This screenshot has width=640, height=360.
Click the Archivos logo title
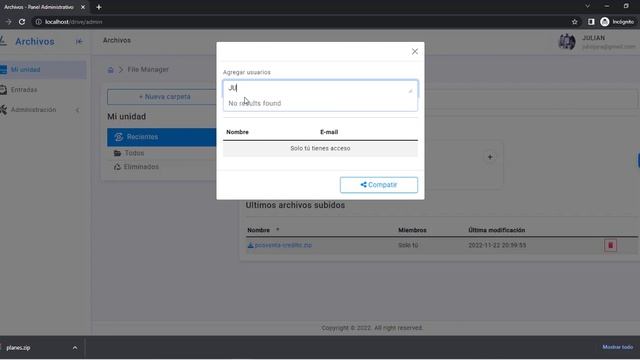pyautogui.click(x=35, y=41)
